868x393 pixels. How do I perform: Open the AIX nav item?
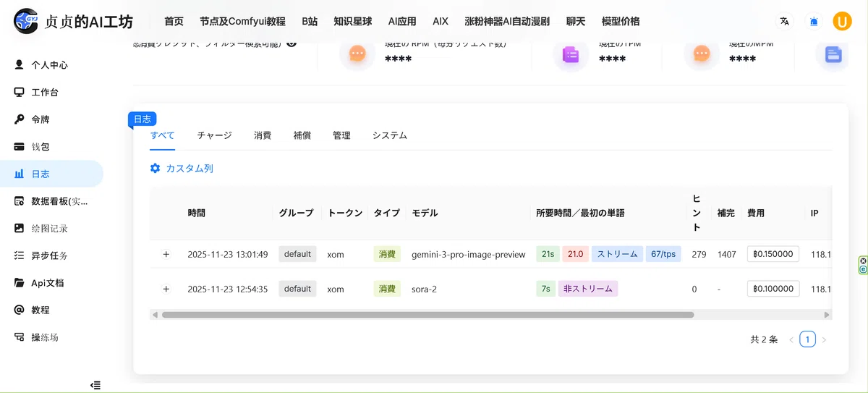point(441,21)
